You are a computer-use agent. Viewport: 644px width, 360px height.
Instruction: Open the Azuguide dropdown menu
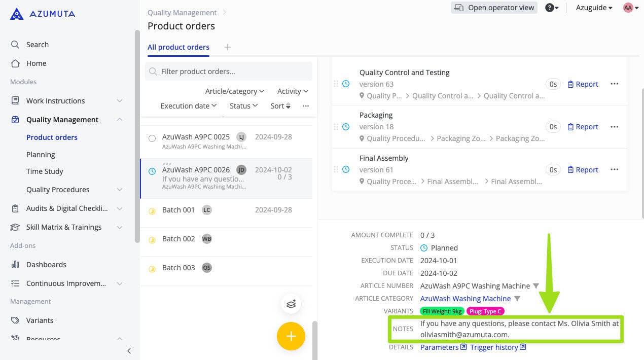[593, 8]
